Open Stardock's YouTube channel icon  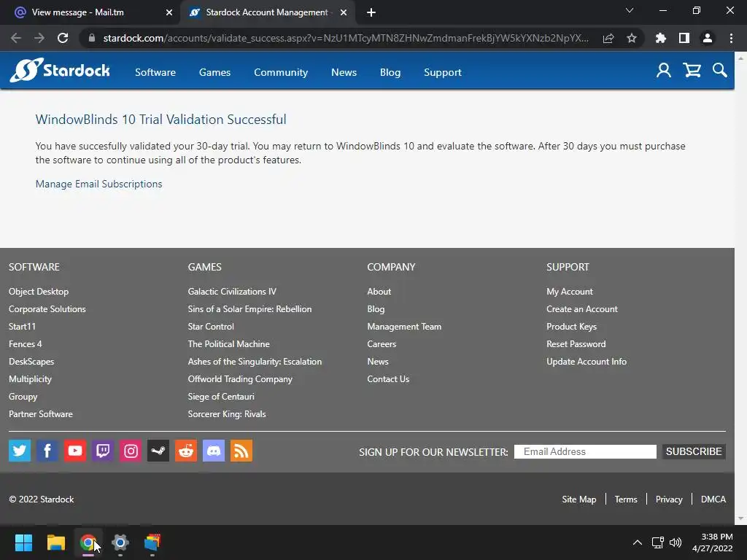point(75,451)
